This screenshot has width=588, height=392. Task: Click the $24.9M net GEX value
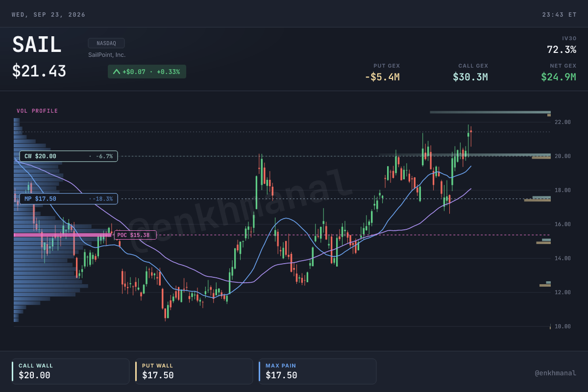coord(559,77)
